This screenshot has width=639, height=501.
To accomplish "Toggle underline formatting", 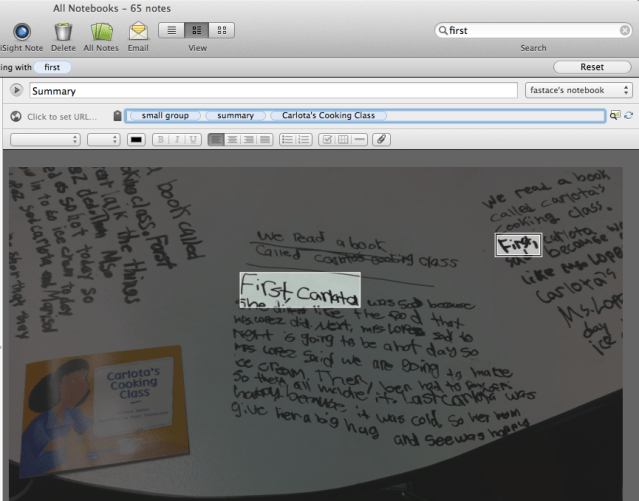I will pyautogui.click(x=193, y=140).
